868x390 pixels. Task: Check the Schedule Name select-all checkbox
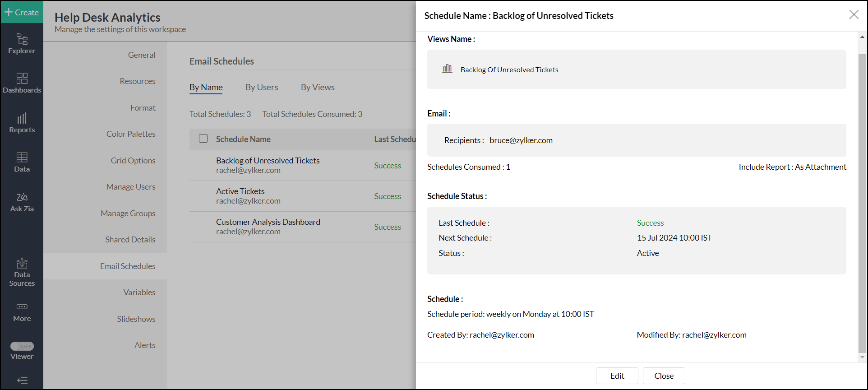point(203,139)
